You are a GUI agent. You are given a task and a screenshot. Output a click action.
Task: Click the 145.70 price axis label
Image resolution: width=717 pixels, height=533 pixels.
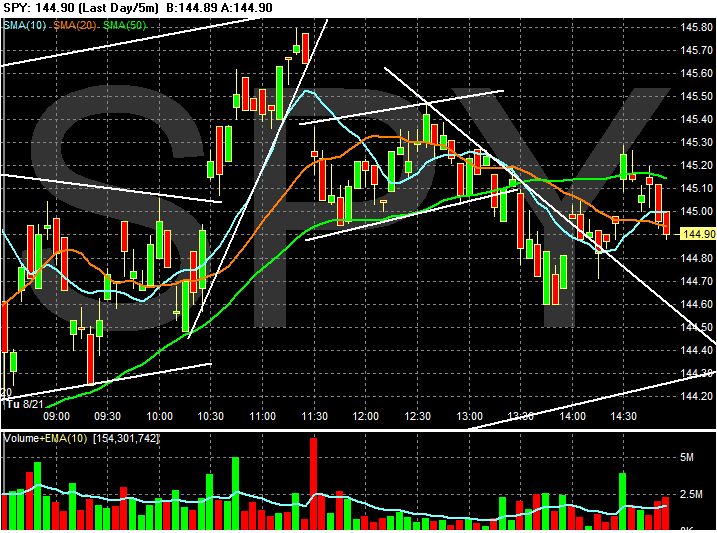point(696,50)
